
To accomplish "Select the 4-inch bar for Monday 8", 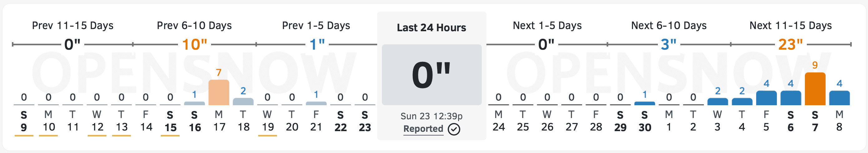I will point(839,98).
